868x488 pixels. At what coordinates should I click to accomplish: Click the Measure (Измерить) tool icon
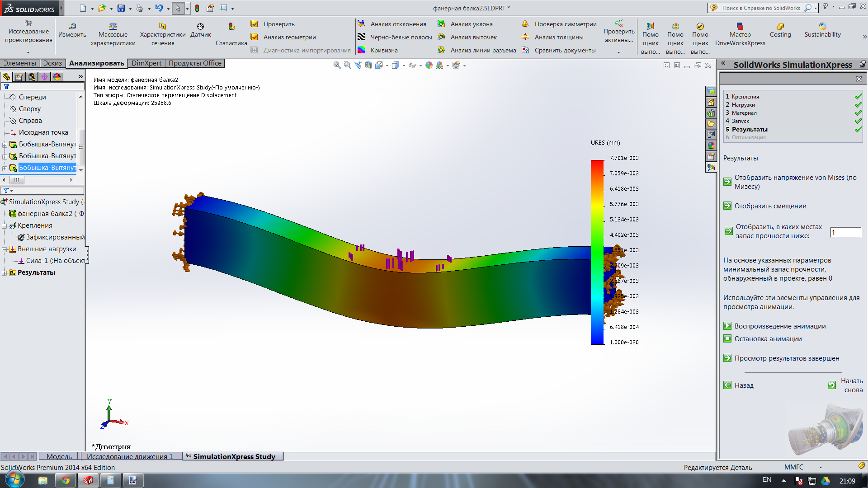[72, 26]
